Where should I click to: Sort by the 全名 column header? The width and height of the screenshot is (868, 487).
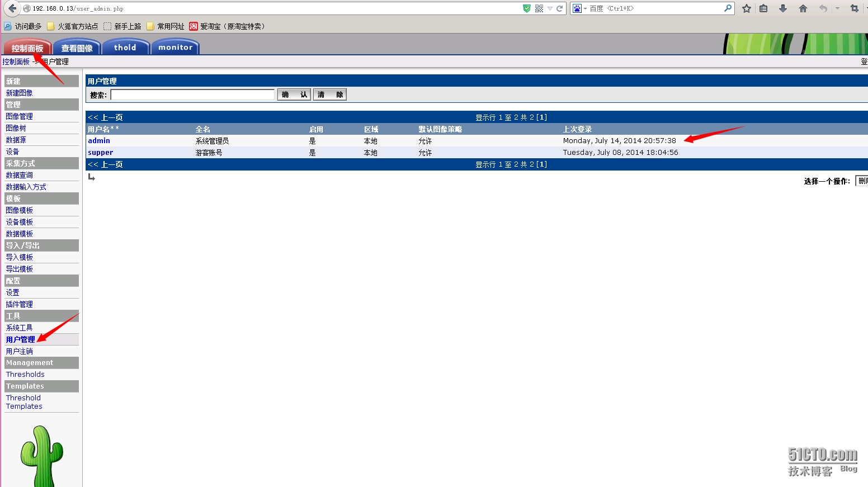click(203, 129)
